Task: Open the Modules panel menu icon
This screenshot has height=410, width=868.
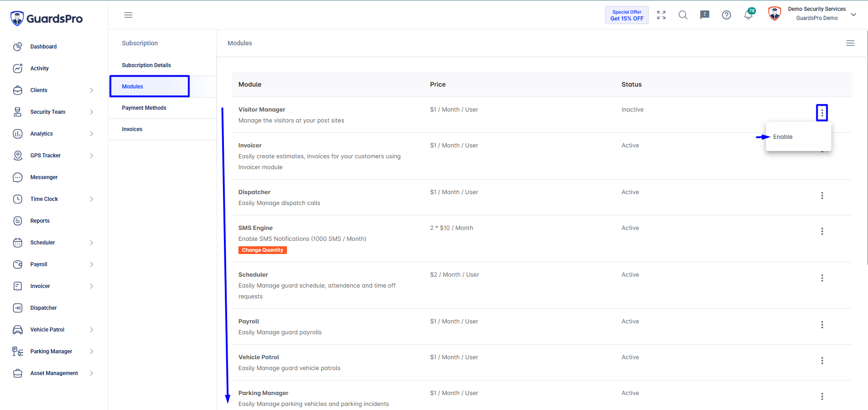Action: (850, 43)
